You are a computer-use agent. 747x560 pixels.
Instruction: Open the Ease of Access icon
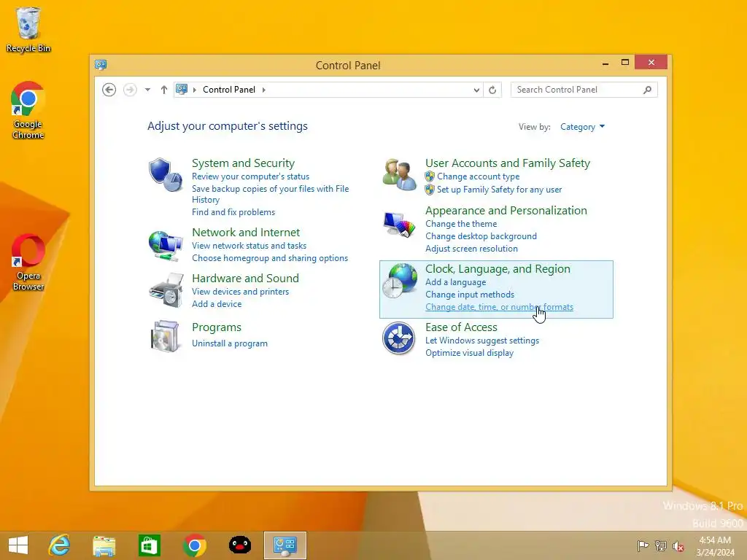[x=399, y=338]
